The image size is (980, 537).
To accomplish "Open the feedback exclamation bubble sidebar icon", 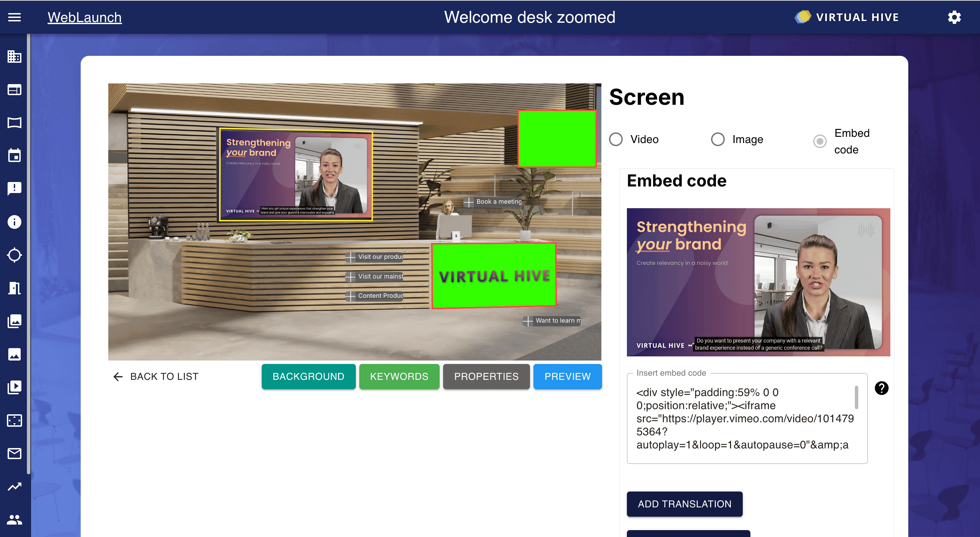I will pos(14,189).
